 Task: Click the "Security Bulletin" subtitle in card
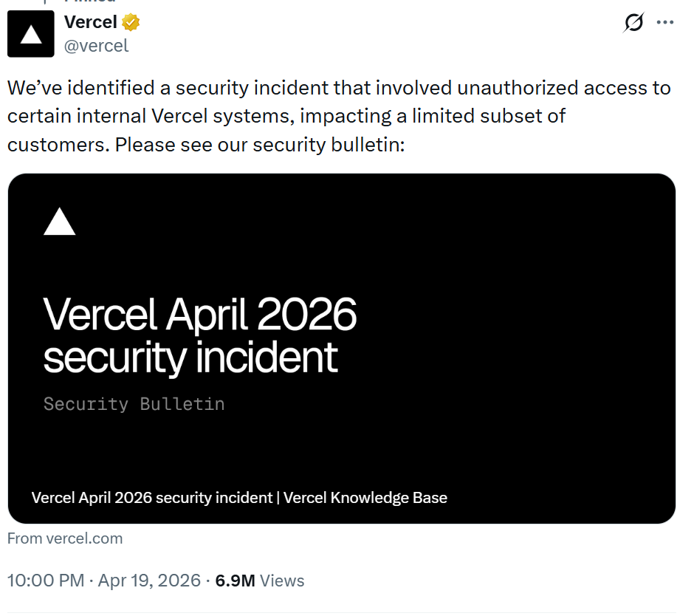[134, 404]
